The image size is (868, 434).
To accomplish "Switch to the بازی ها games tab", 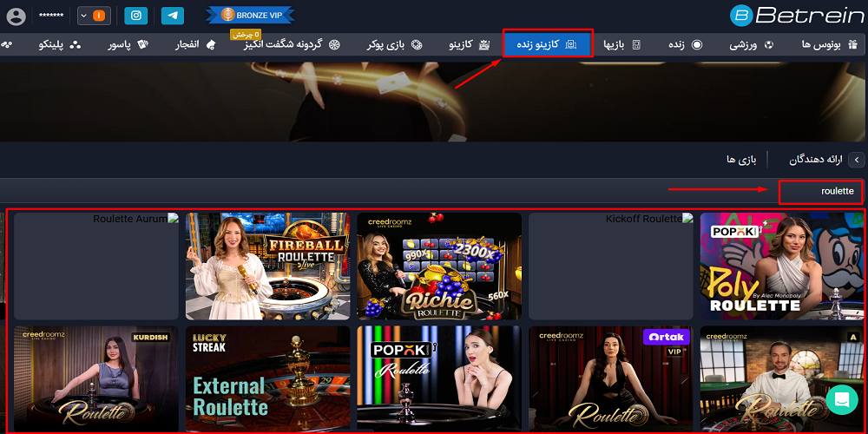I will click(742, 160).
